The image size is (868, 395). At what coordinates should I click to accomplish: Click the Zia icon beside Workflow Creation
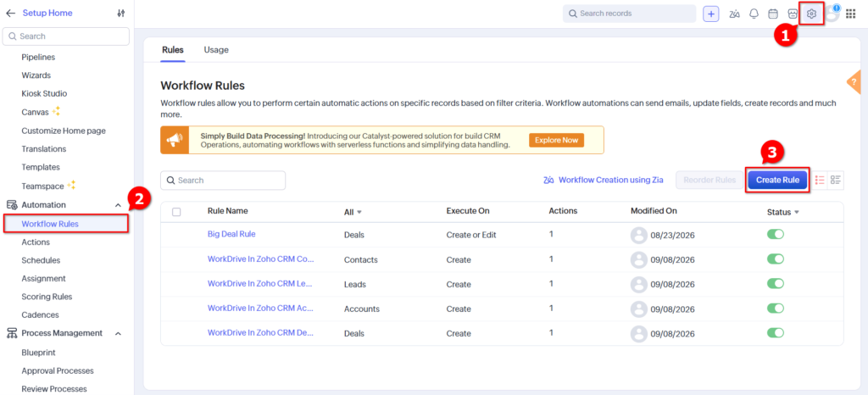[x=548, y=180]
